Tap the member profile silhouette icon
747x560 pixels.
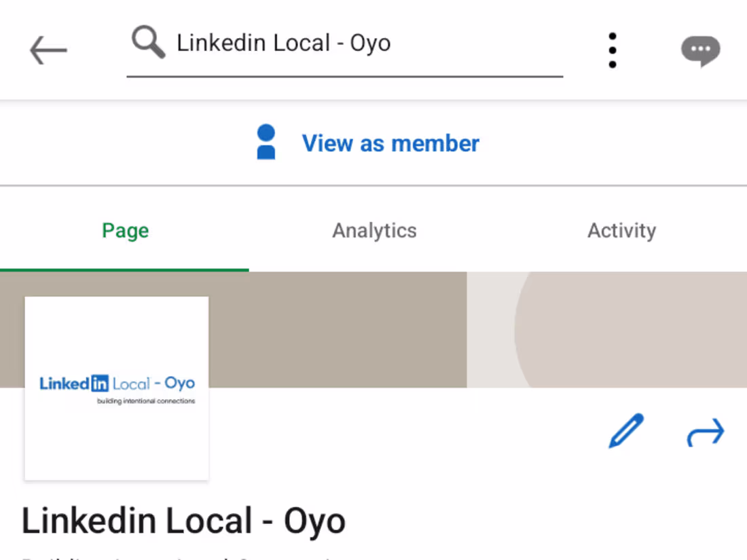pyautogui.click(x=266, y=141)
